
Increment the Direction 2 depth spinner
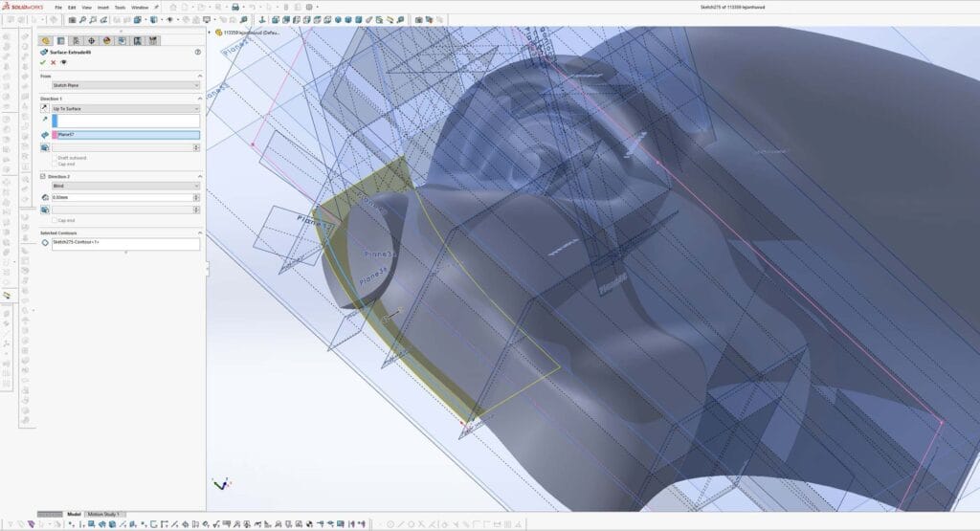point(196,195)
